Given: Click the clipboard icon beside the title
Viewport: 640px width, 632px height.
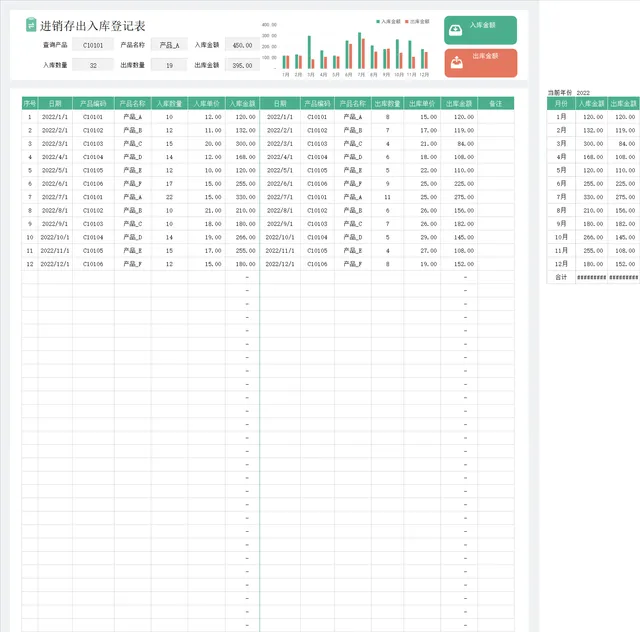Looking at the screenshot, I should [x=31, y=24].
